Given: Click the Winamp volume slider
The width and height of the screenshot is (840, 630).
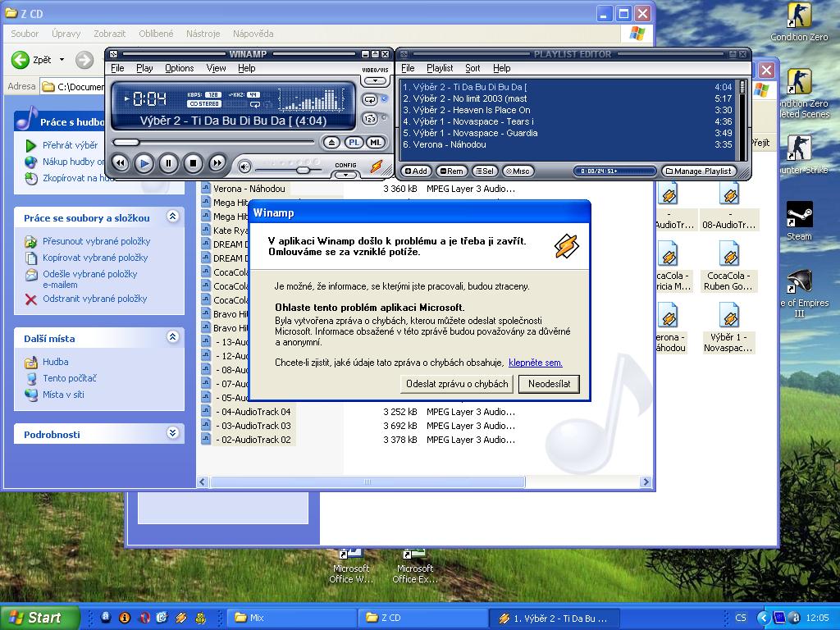Looking at the screenshot, I should tap(304, 170).
